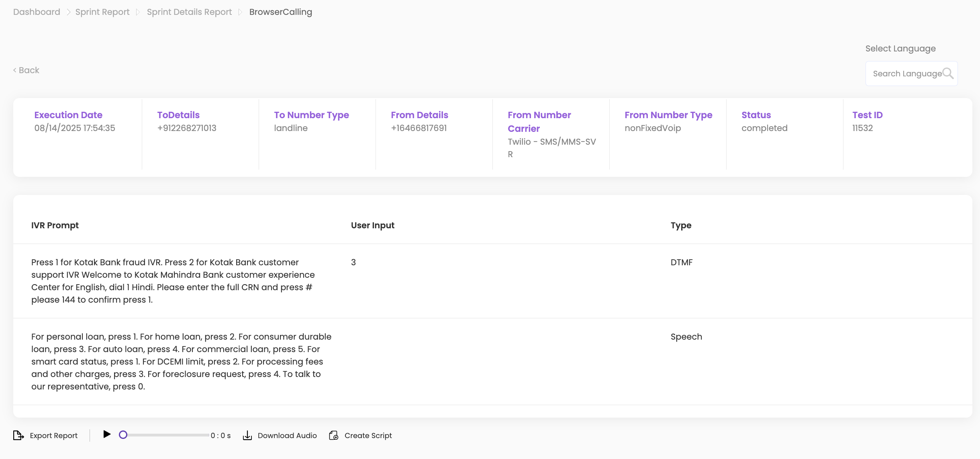
Task: Click the User Input column header
Action: tap(372, 225)
